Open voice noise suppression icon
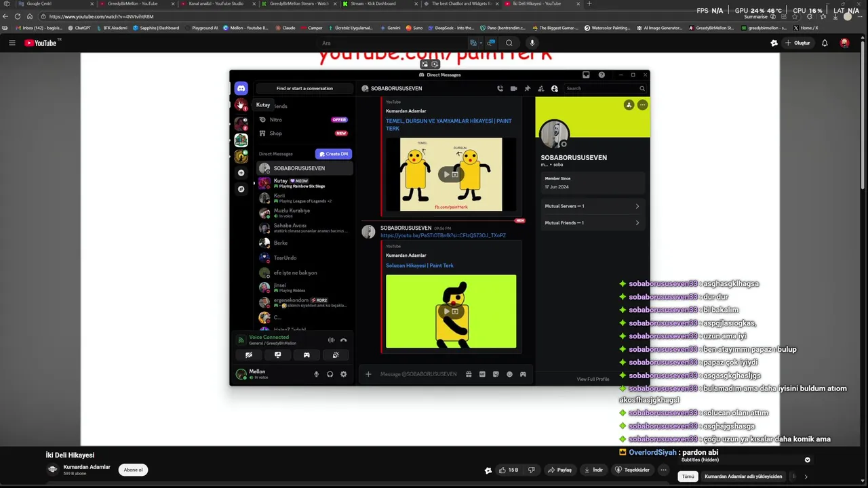Image resolution: width=868 pixels, height=488 pixels. (331, 340)
